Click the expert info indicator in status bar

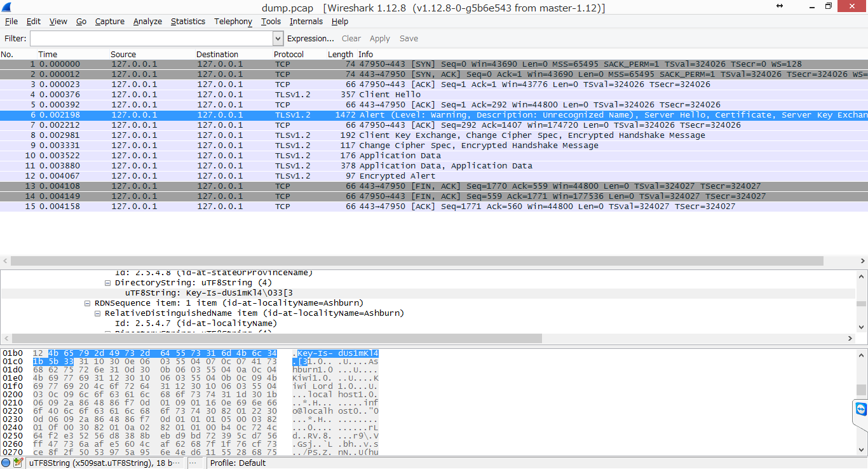[x=6, y=463]
